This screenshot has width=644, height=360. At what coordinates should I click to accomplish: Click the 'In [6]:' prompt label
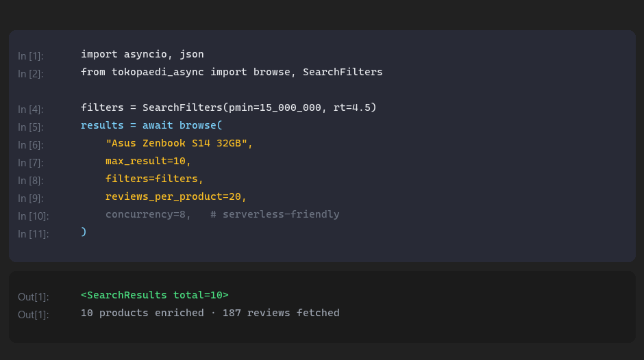(30, 145)
